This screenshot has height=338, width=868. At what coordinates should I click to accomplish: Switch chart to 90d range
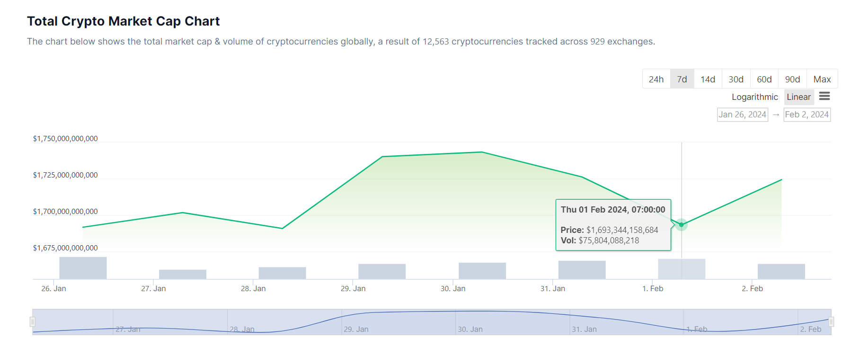tap(792, 79)
